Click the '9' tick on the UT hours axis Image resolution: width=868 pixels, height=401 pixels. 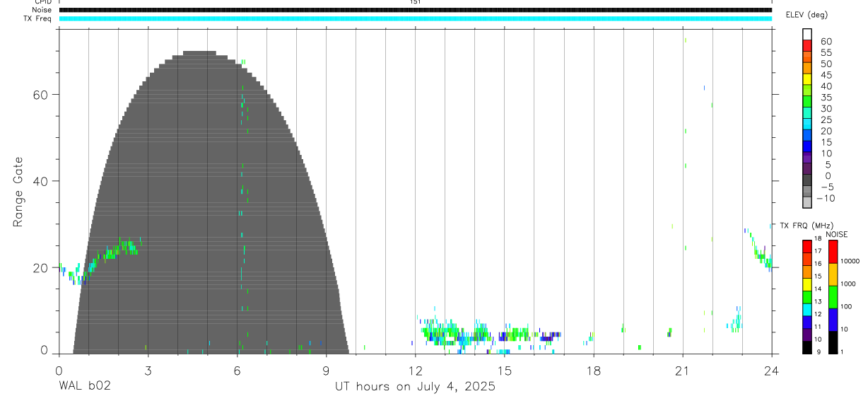pos(326,370)
